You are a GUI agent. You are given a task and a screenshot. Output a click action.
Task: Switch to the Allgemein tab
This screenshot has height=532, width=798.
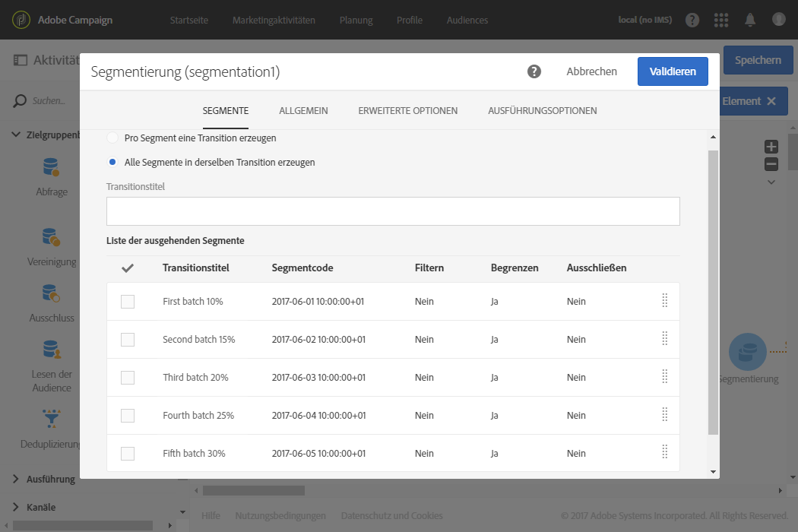click(x=303, y=110)
